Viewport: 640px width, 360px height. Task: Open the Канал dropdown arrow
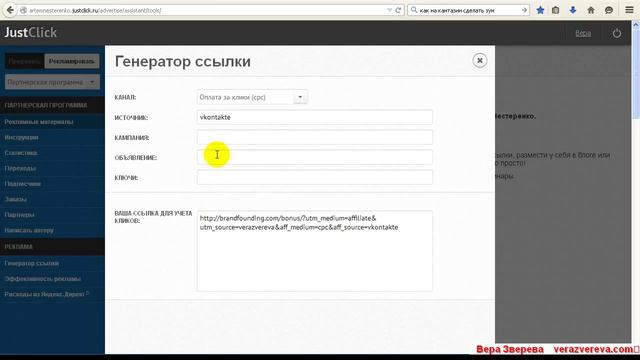click(x=300, y=97)
